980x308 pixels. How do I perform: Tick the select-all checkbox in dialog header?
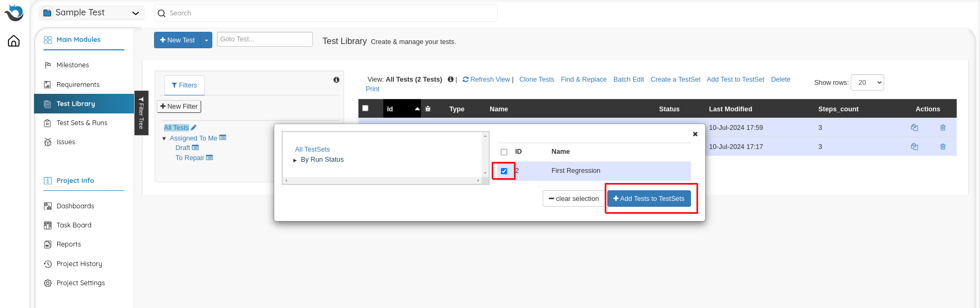504,152
